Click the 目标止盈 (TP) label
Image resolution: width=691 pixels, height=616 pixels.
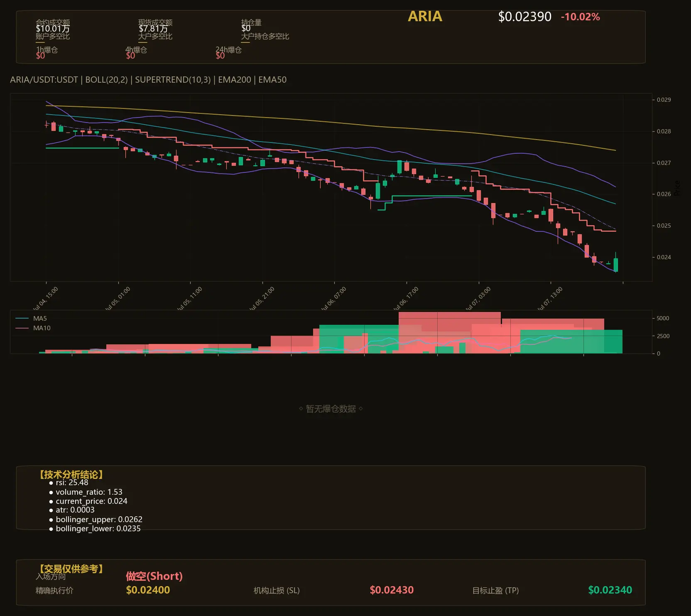coord(495,591)
